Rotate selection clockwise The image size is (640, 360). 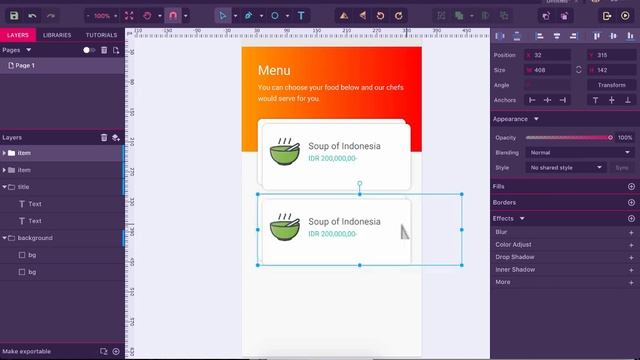click(399, 16)
